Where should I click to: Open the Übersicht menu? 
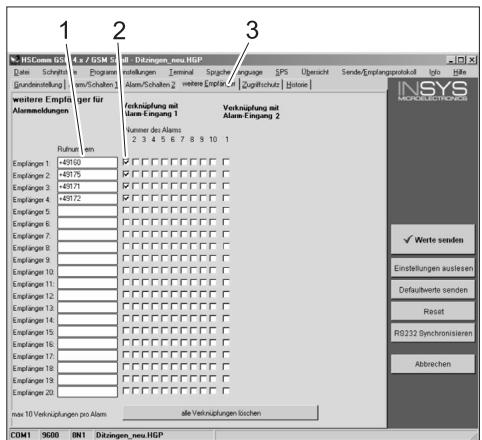pyautogui.click(x=315, y=72)
